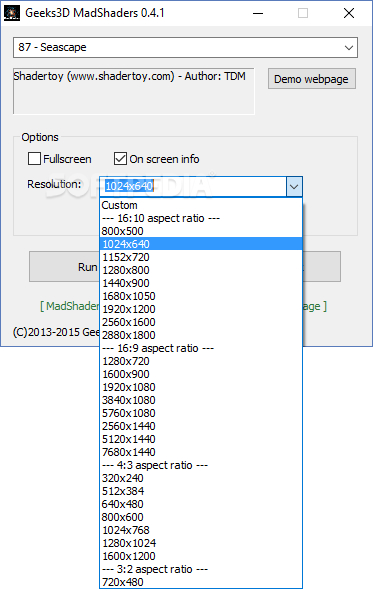The width and height of the screenshot is (373, 589).
Task: Pick 1920x1080 resolution
Action: click(x=201, y=387)
